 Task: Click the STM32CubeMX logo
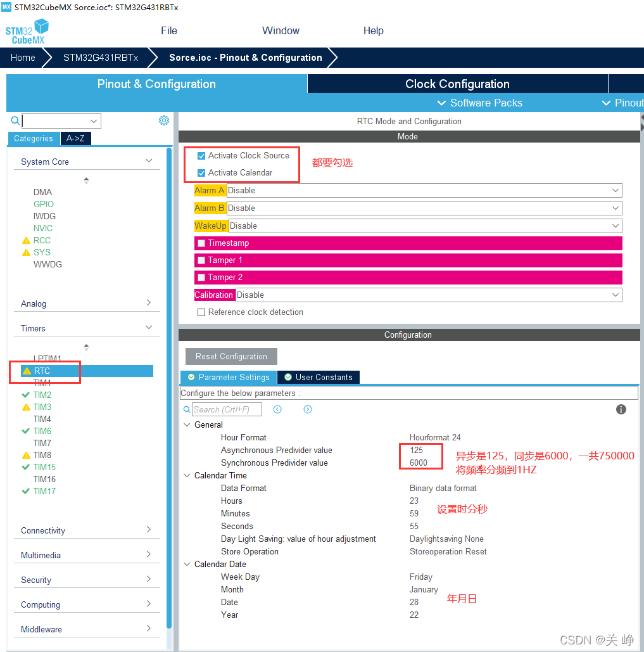tap(27, 32)
